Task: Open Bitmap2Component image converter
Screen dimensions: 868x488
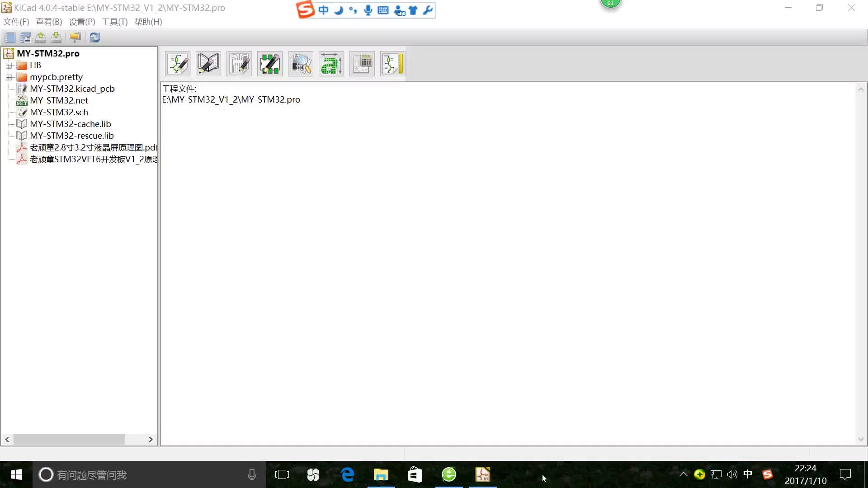Action: click(x=331, y=64)
